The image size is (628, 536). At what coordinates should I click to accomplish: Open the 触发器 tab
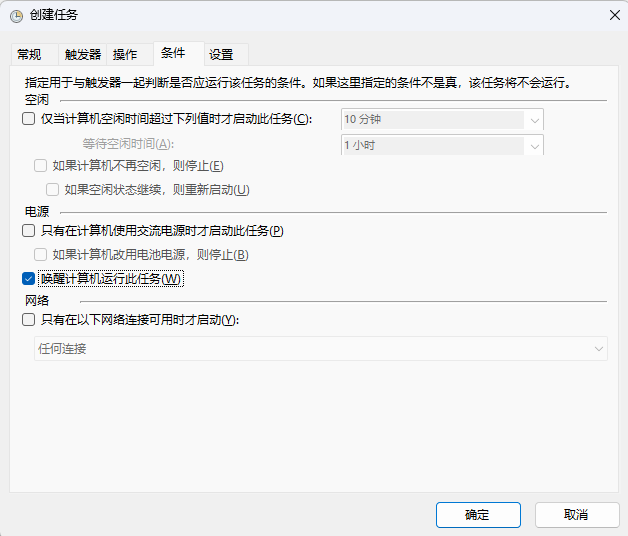(x=83, y=54)
